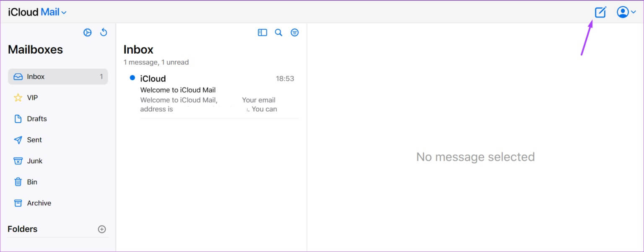Click the iCloud sender name

(153, 79)
